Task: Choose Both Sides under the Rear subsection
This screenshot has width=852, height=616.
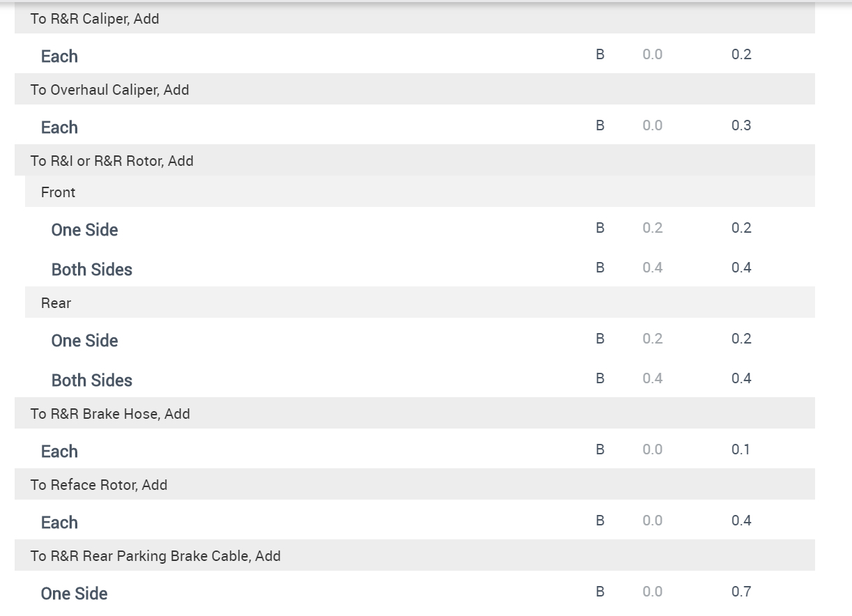Action: (91, 380)
